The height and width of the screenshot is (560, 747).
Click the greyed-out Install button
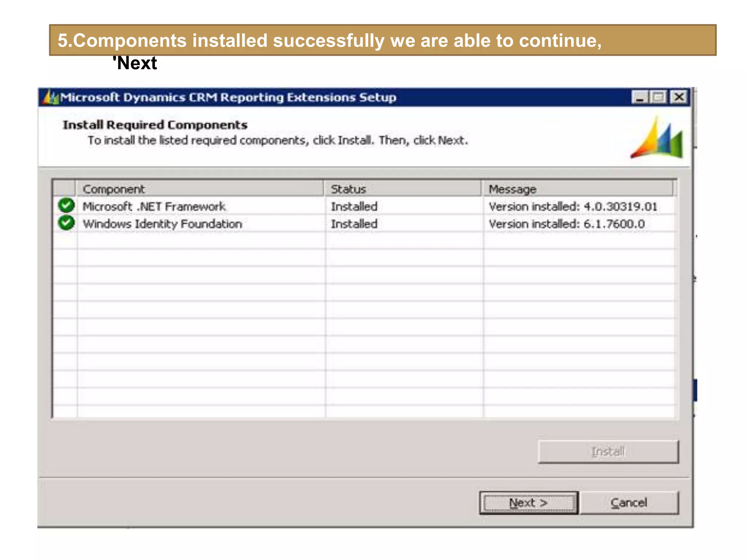608,451
